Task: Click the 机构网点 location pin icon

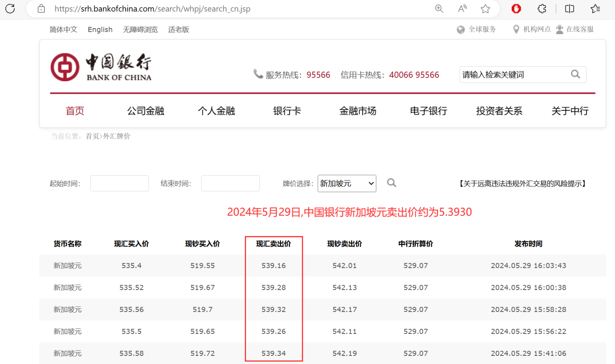Action: pyautogui.click(x=516, y=29)
